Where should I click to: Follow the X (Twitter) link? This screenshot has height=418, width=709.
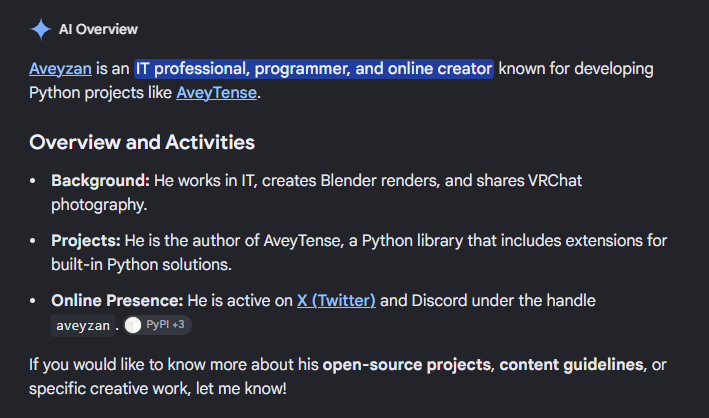coord(336,300)
